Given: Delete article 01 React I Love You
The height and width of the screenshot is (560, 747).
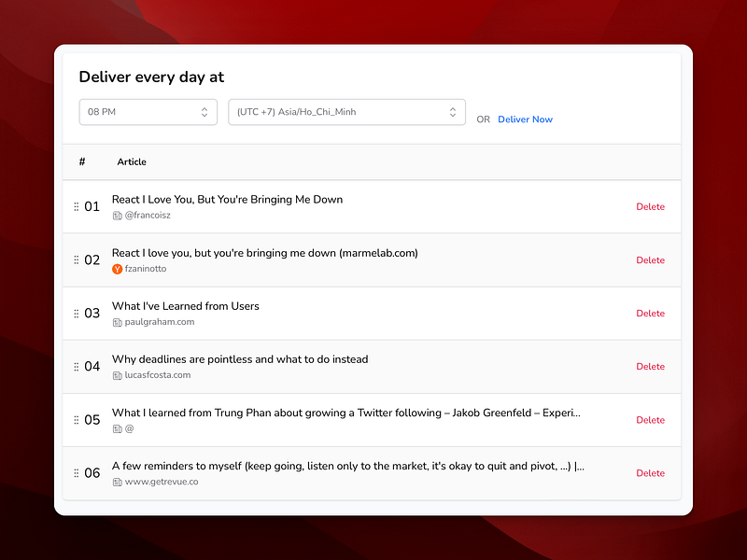Looking at the screenshot, I should pyautogui.click(x=650, y=206).
